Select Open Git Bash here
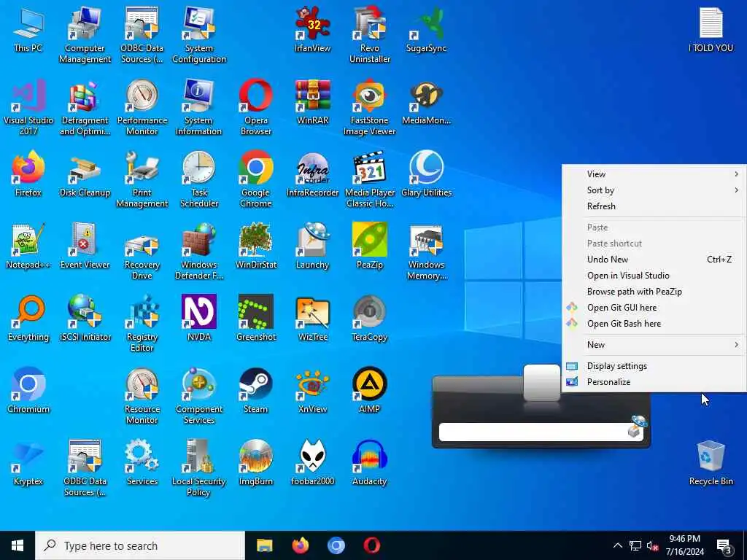747x560 pixels. [x=654, y=324]
